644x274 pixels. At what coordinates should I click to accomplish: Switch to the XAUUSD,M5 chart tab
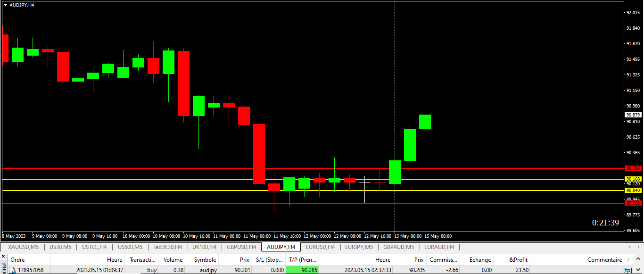pyautogui.click(x=23, y=247)
